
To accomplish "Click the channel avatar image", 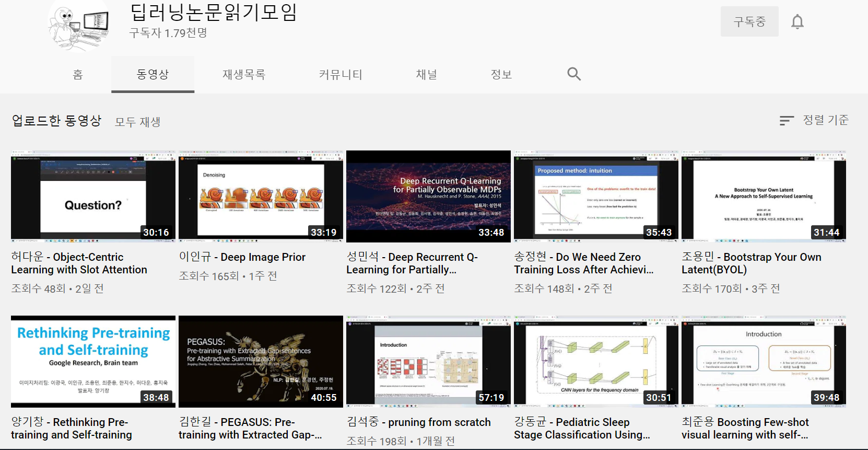I will pyautogui.click(x=79, y=25).
